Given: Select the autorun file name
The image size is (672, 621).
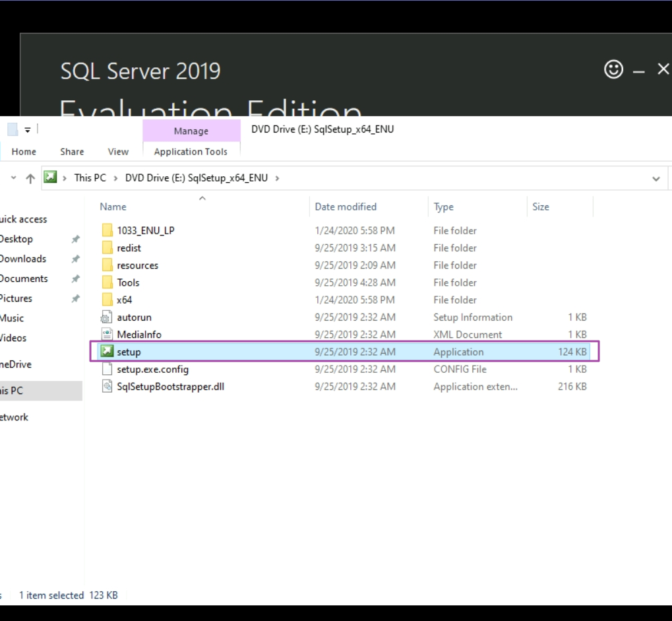Looking at the screenshot, I should point(134,317).
